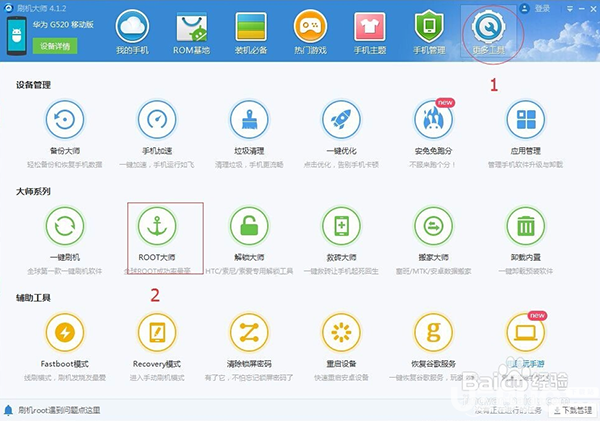Click 一键卸载预装软件 description text
This screenshot has height=421, width=600.
coord(526,271)
